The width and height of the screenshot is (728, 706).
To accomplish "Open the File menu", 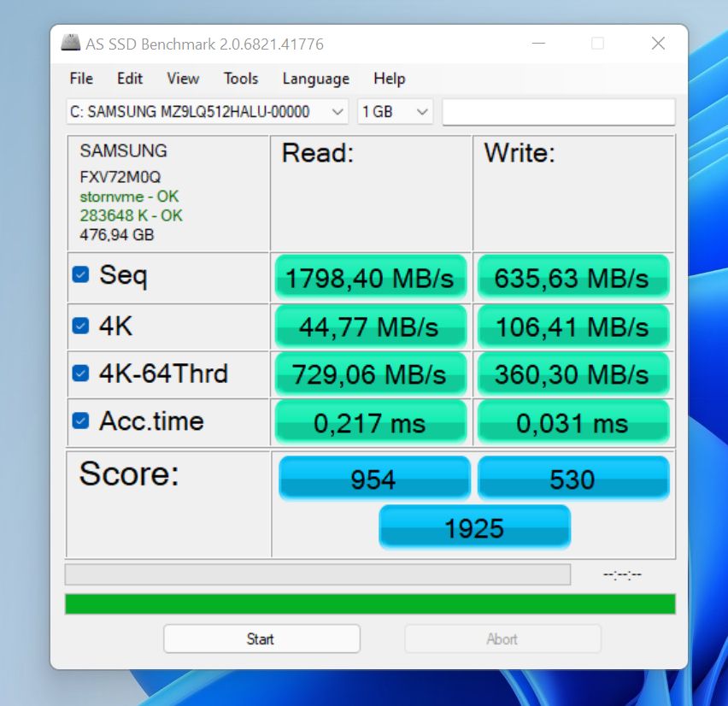I will click(x=81, y=79).
